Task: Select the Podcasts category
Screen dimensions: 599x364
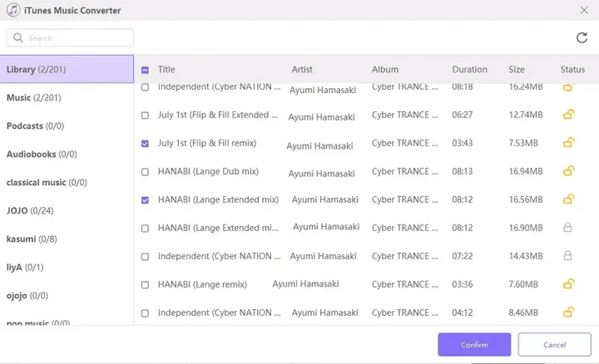Action: point(35,125)
